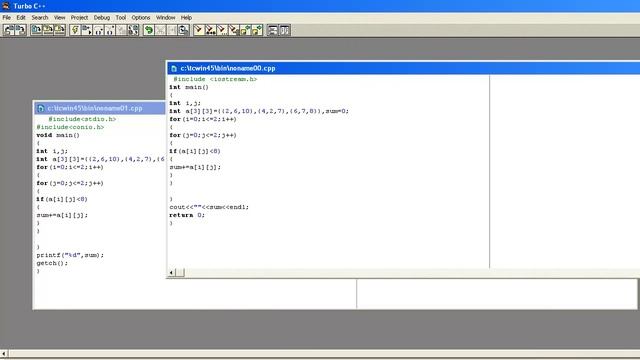Click the horizontal scrollbar thumb in noname00.cpp
The width and height of the screenshot is (640, 360).
pos(180,272)
